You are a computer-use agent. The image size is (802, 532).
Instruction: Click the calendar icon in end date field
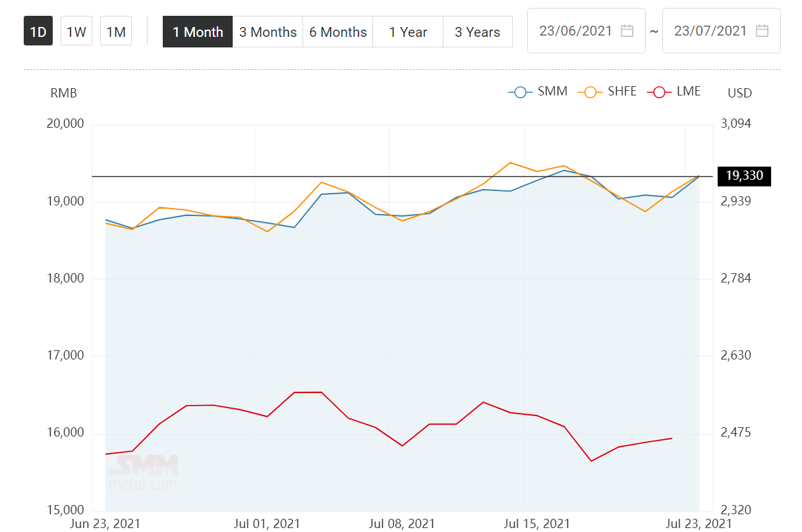[762, 31]
